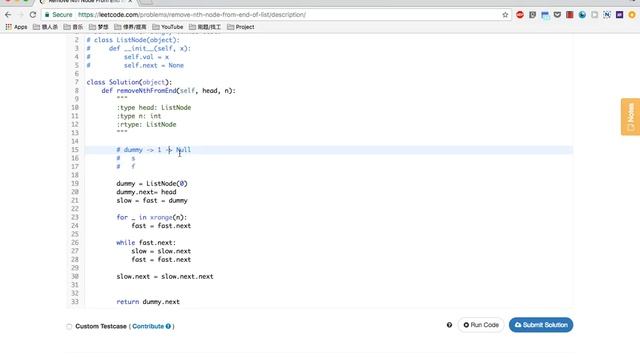Open the red AdBlock extension icon
This screenshot has height=360, width=640.
[520, 15]
